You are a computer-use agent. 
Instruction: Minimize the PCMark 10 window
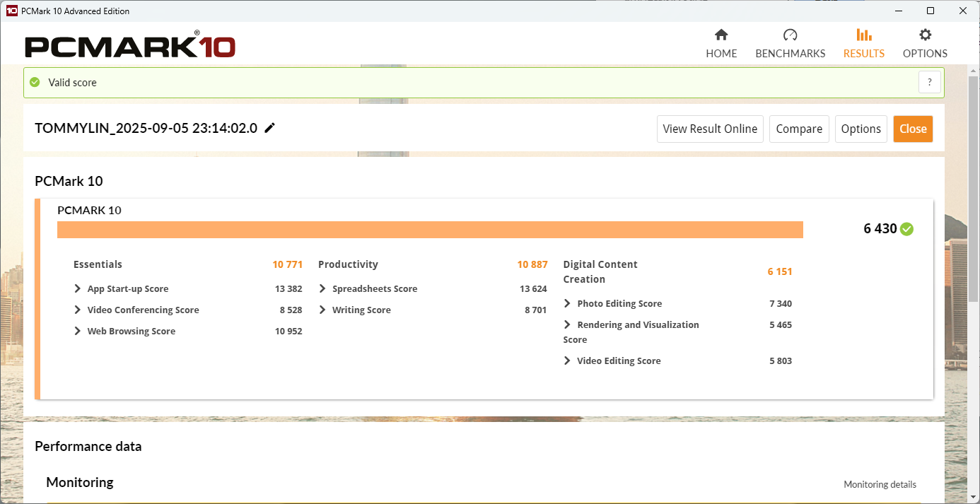pyautogui.click(x=898, y=11)
